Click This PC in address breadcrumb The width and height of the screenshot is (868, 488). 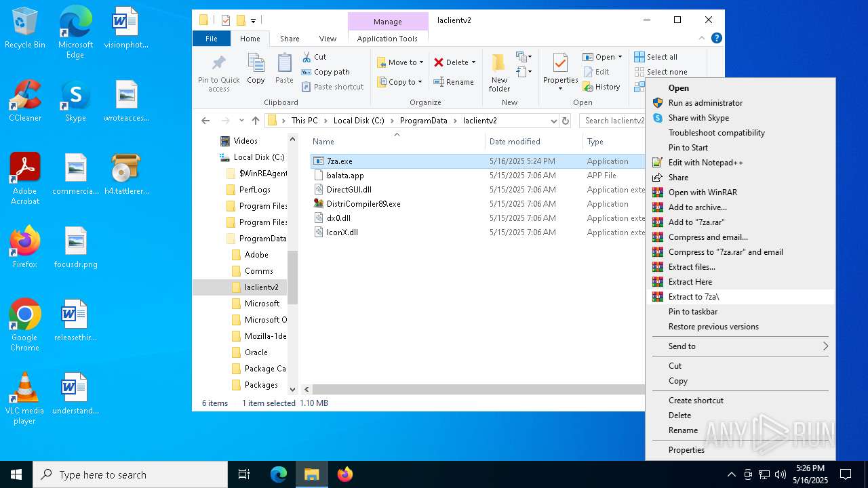click(304, 121)
